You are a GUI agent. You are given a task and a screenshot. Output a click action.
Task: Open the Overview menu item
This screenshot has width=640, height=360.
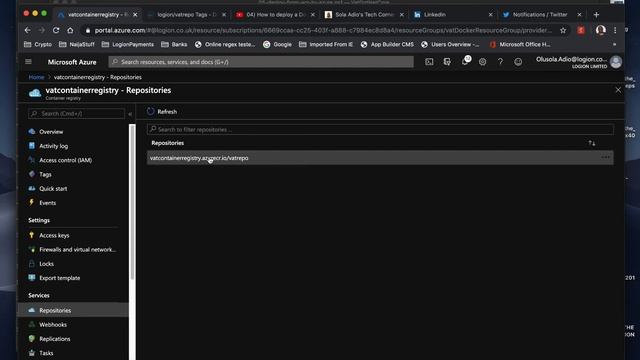[51, 131]
